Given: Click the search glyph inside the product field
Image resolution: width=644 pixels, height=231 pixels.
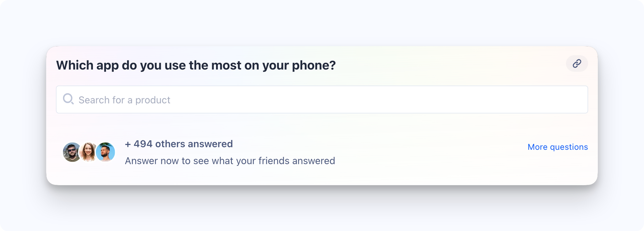Looking at the screenshot, I should click(68, 99).
